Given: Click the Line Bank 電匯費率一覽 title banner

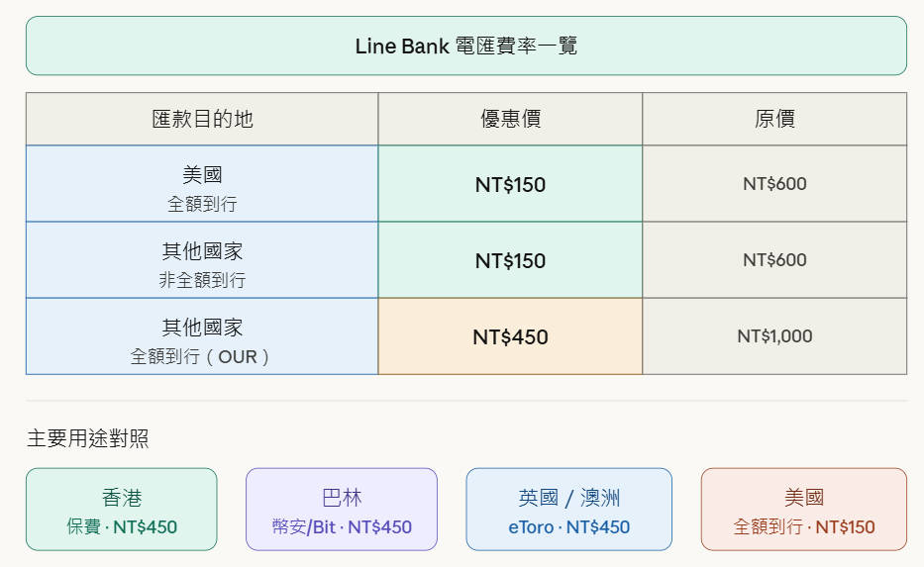Looking at the screenshot, I should pyautogui.click(x=465, y=46).
